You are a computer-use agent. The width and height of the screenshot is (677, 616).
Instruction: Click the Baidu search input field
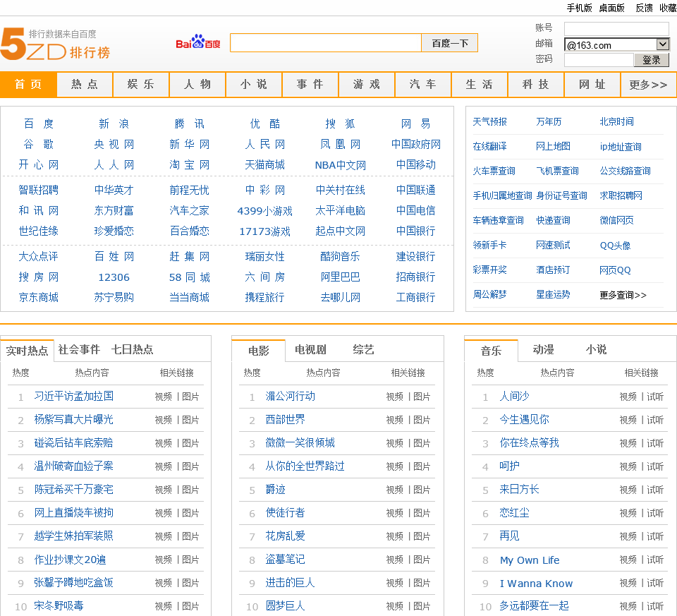coord(325,43)
